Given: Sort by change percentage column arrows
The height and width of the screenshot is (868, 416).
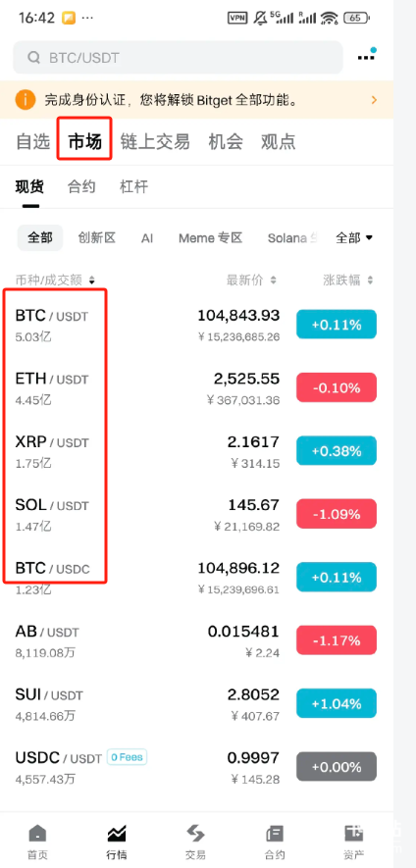Looking at the screenshot, I should (370, 281).
